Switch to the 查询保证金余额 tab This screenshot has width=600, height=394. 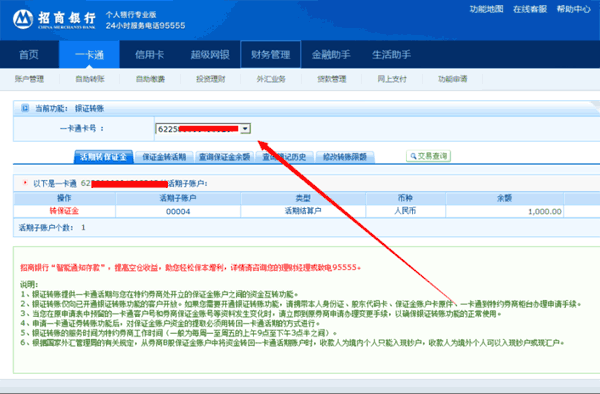pos(225,157)
